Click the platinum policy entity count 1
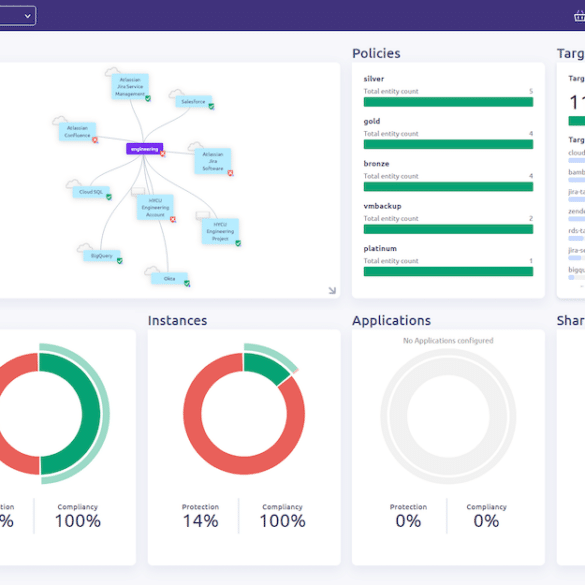The height and width of the screenshot is (585, 585). (531, 261)
